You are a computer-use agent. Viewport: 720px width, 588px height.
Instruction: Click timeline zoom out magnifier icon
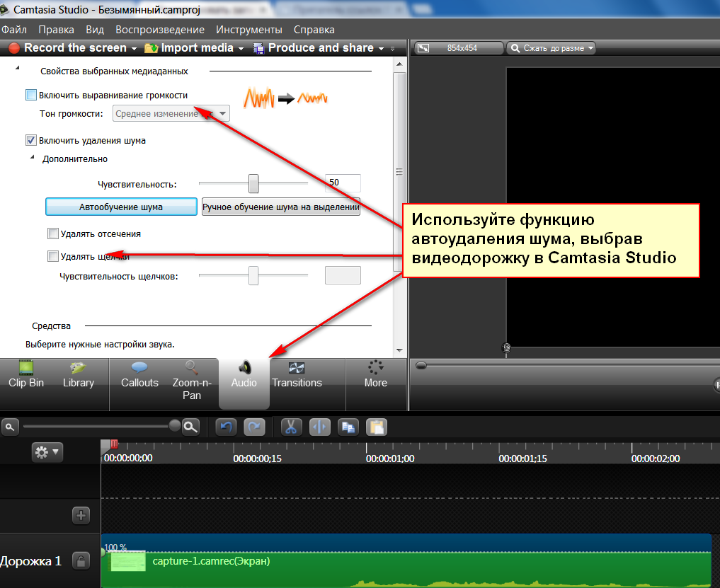[x=10, y=427]
